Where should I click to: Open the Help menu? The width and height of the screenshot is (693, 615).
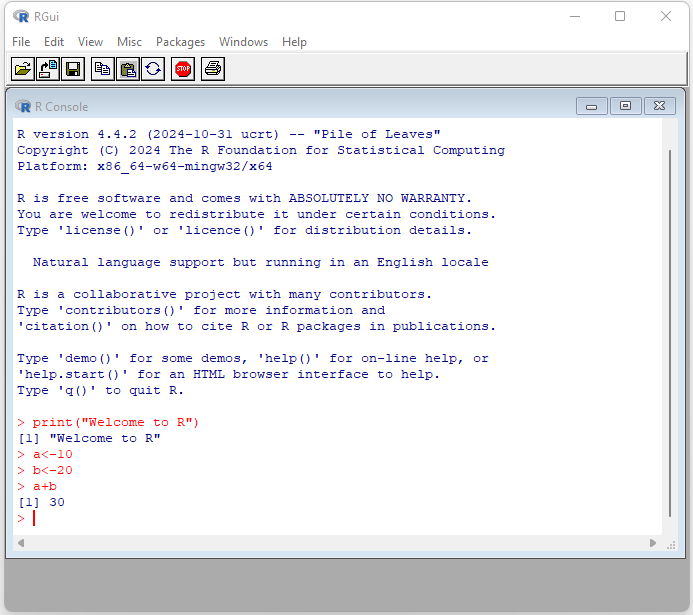click(x=294, y=42)
